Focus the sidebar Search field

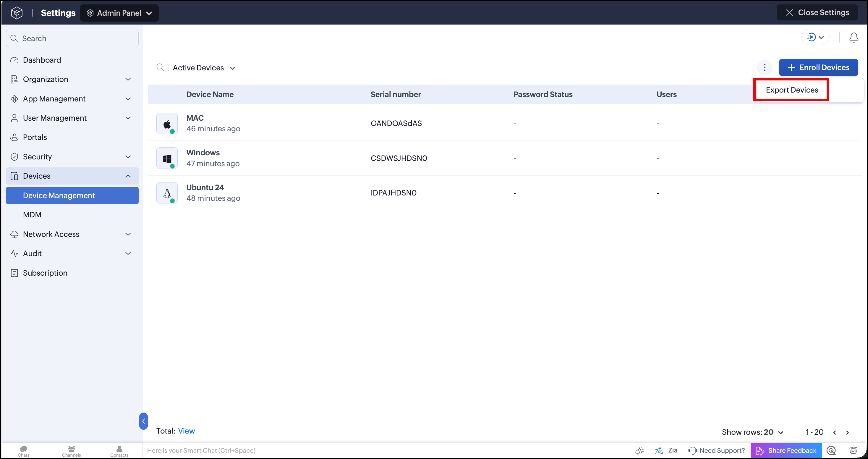pyautogui.click(x=72, y=38)
